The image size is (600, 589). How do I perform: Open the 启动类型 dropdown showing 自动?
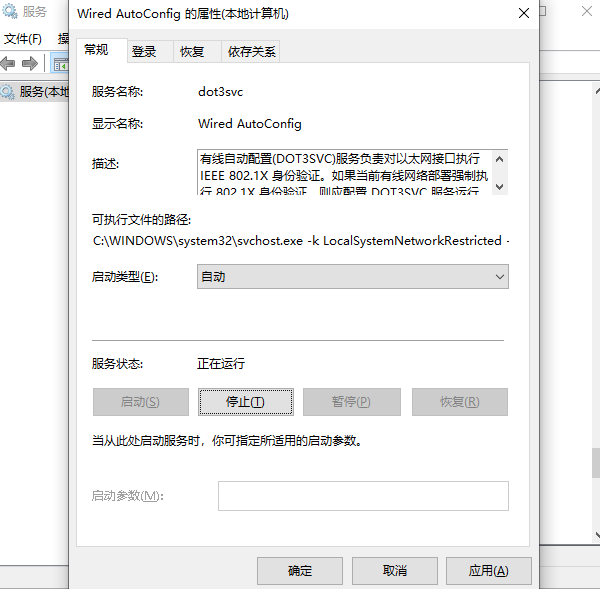[352, 276]
